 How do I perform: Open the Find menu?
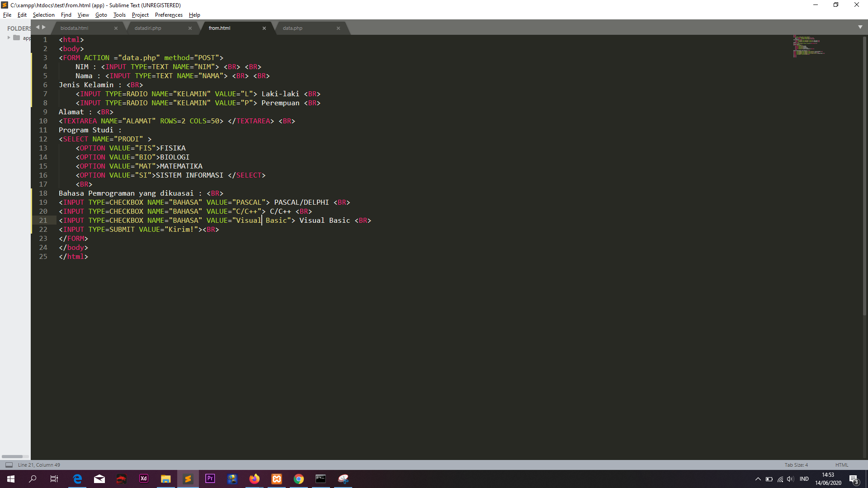click(66, 15)
